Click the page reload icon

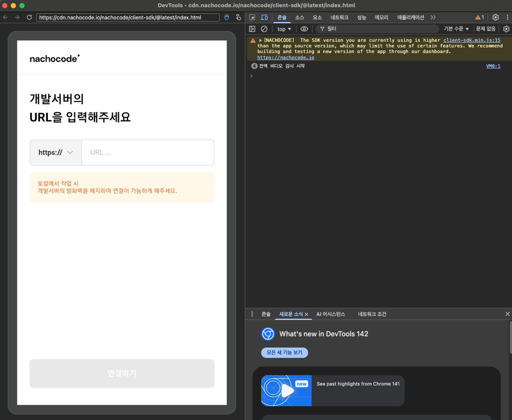29,17
